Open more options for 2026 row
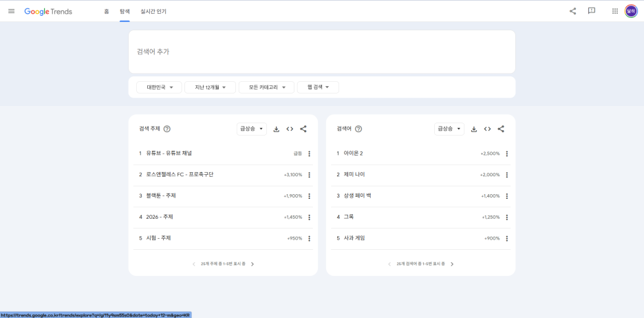Screen dimensions: 644x318 pyautogui.click(x=309, y=218)
